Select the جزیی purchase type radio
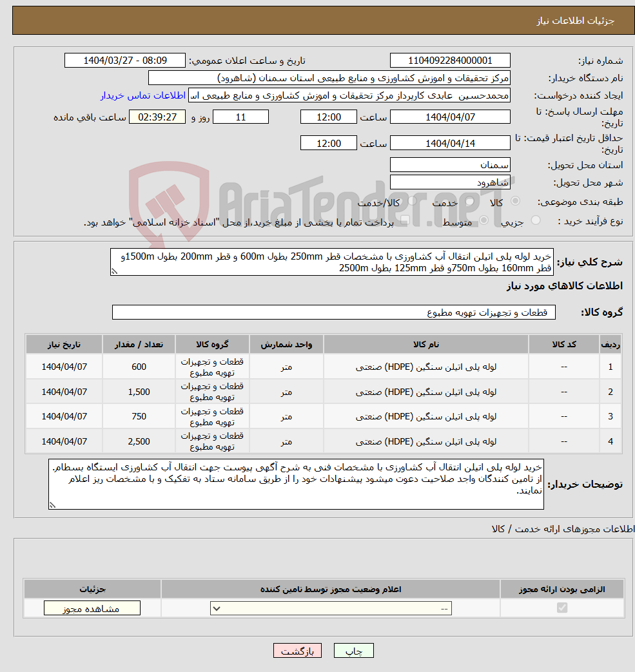The height and width of the screenshot is (672, 635). click(x=536, y=221)
